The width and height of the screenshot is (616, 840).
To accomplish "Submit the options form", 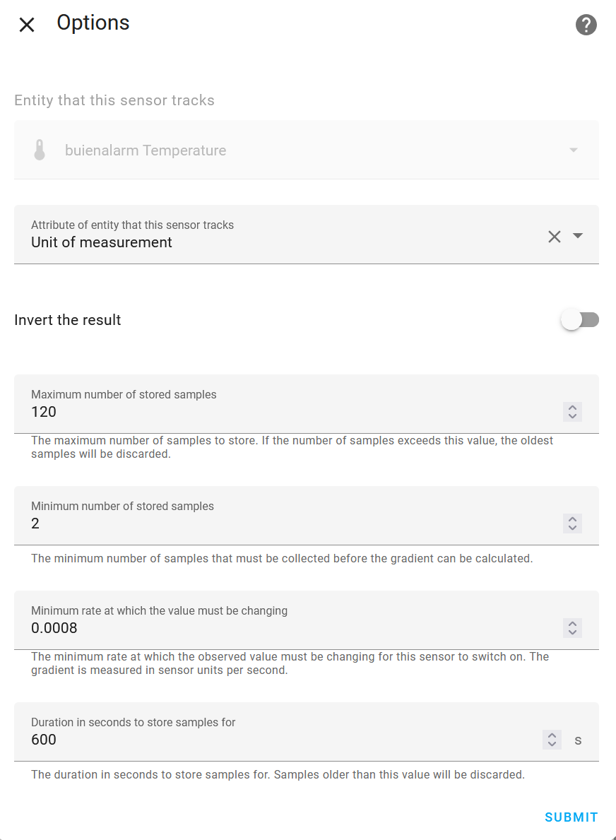I will pos(571,817).
